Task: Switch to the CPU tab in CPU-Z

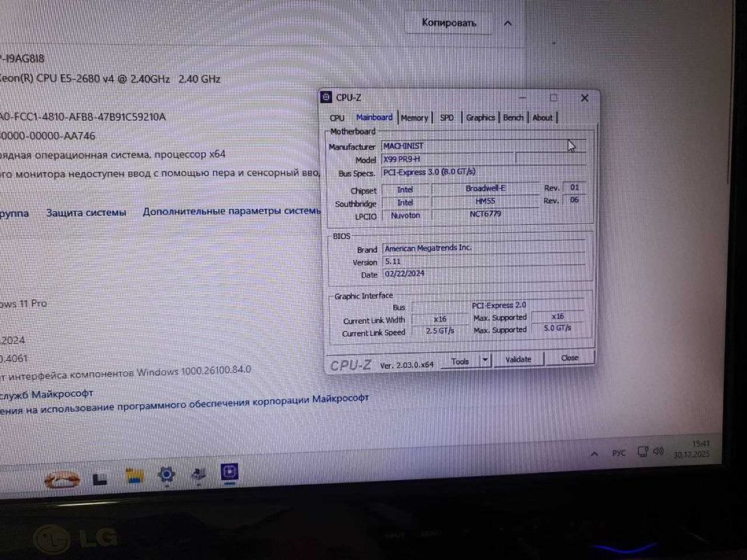Action: tap(337, 118)
